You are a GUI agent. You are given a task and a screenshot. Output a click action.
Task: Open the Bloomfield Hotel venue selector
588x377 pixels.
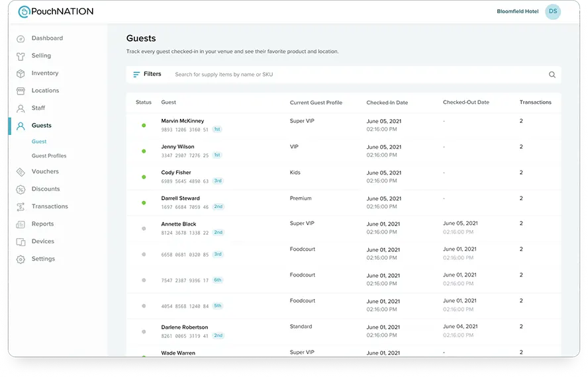pyautogui.click(x=517, y=12)
